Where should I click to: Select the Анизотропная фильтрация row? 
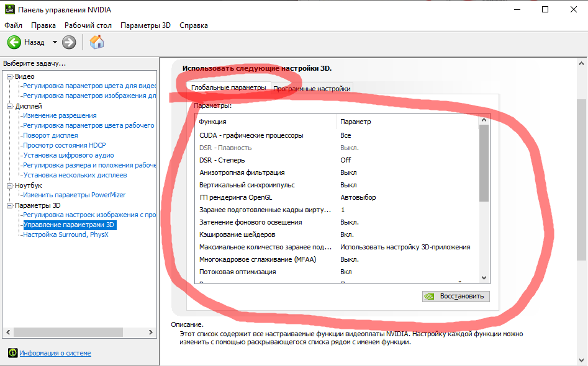click(337, 172)
